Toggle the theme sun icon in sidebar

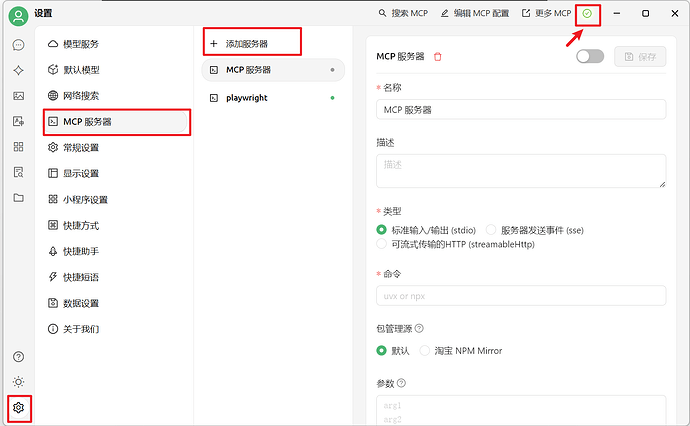(x=18, y=382)
